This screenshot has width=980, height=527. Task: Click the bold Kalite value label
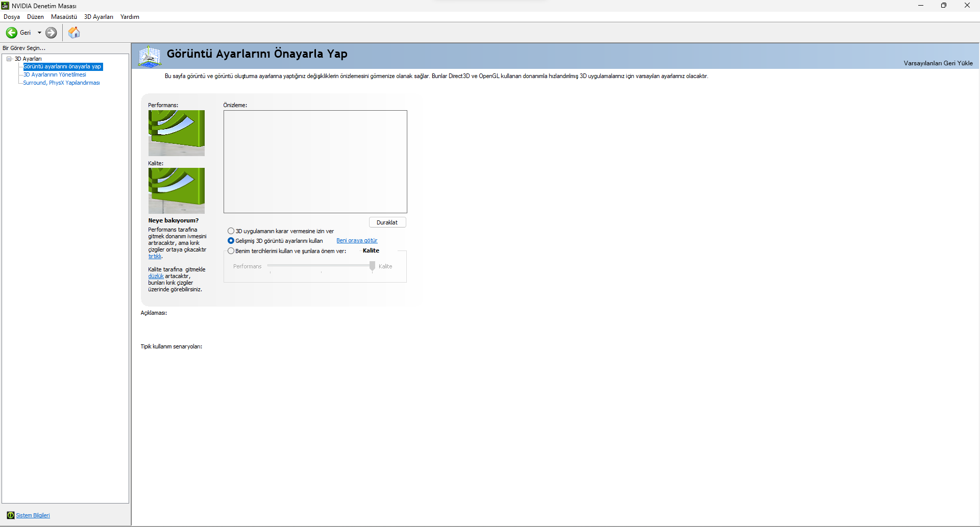click(x=371, y=250)
